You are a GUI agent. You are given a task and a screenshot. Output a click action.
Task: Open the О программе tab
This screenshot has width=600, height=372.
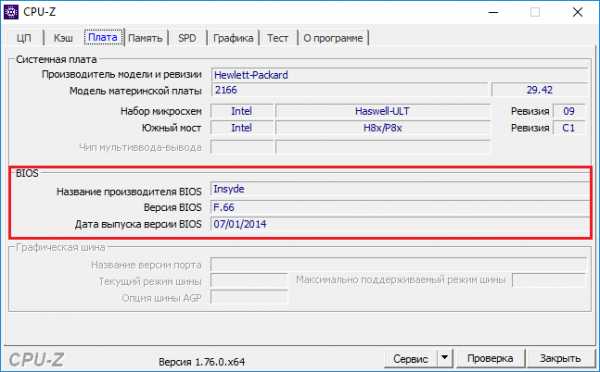[333, 38]
